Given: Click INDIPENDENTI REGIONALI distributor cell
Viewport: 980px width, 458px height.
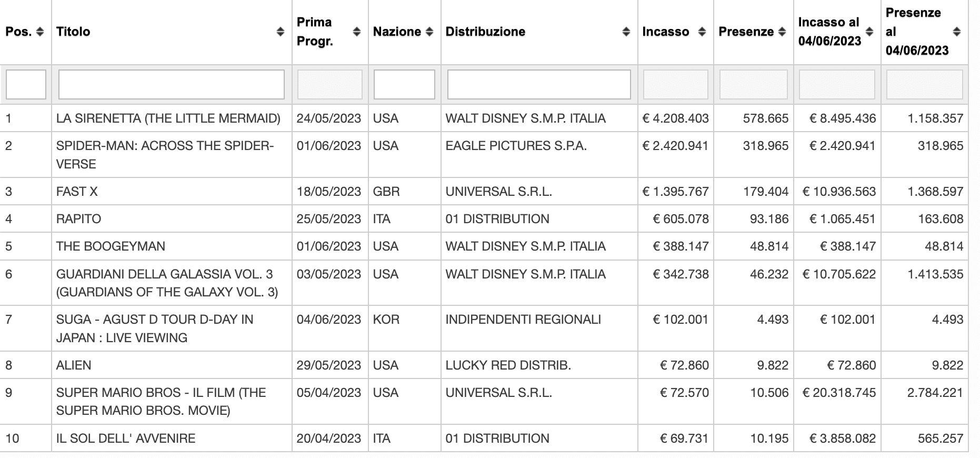Looking at the screenshot, I should [523, 320].
